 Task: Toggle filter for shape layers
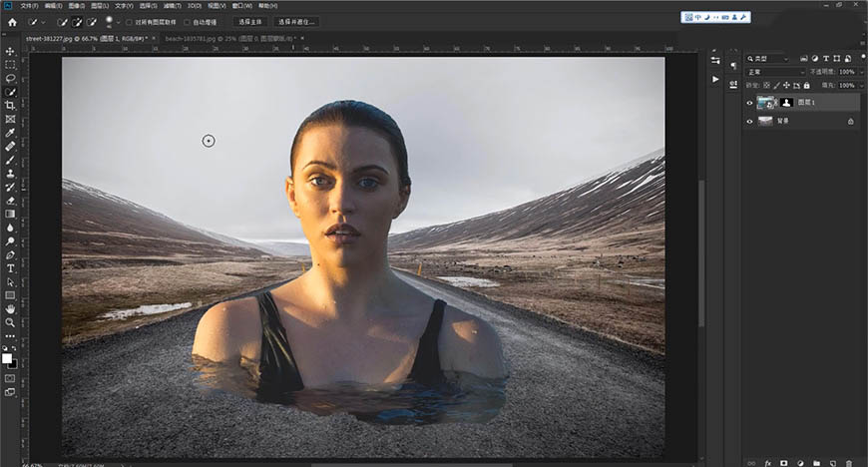coord(836,58)
